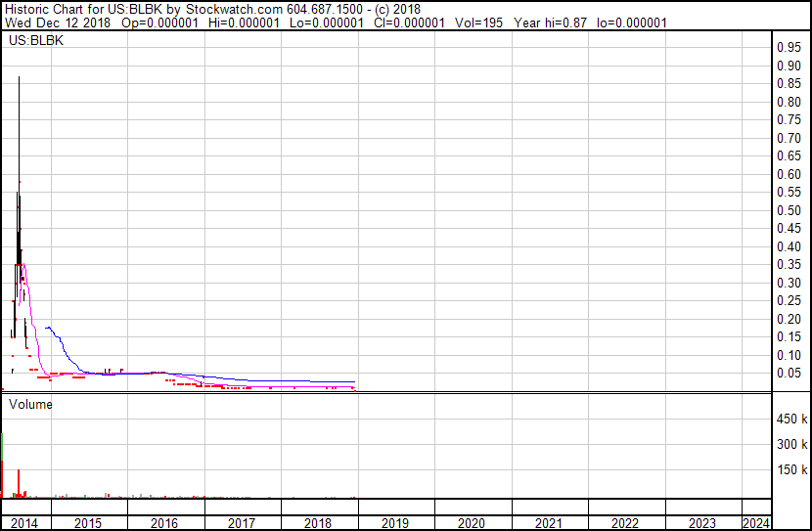Click the peak of the 2014 price spike
Image resolution: width=812 pixels, height=531 pixels.
click(20, 78)
